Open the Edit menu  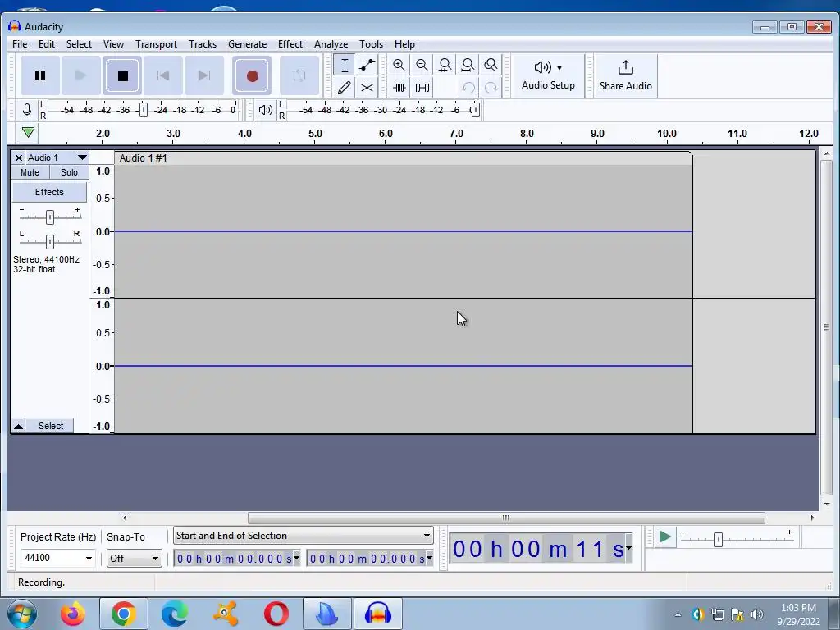coord(47,44)
